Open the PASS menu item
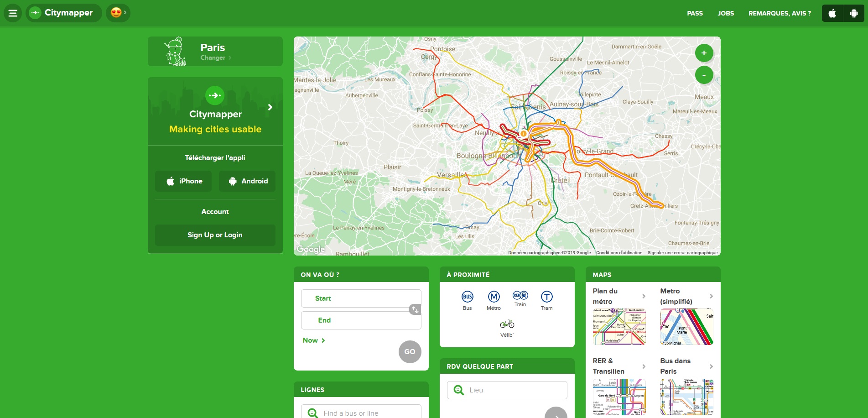The height and width of the screenshot is (418, 868). [x=695, y=13]
